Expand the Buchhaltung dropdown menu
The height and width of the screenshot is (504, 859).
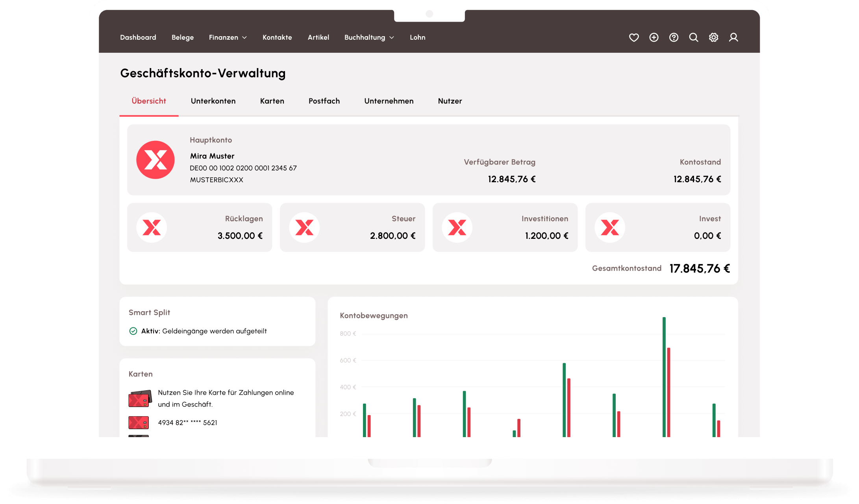[369, 37]
